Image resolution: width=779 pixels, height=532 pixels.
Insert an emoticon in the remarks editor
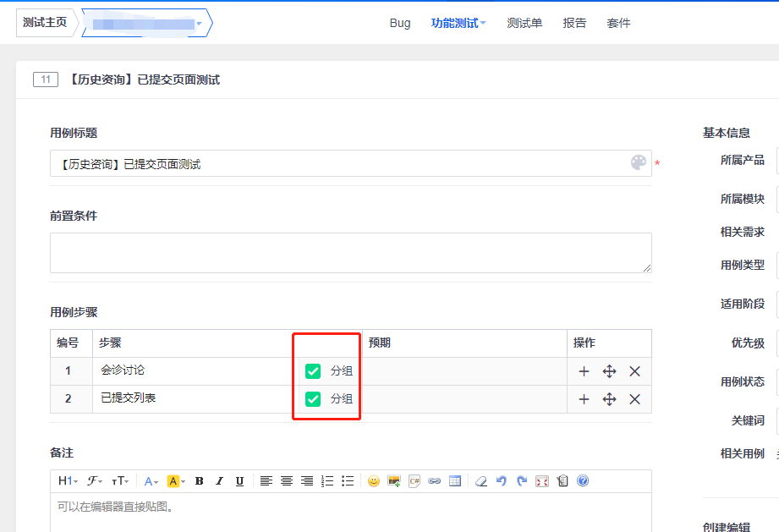pyautogui.click(x=373, y=480)
